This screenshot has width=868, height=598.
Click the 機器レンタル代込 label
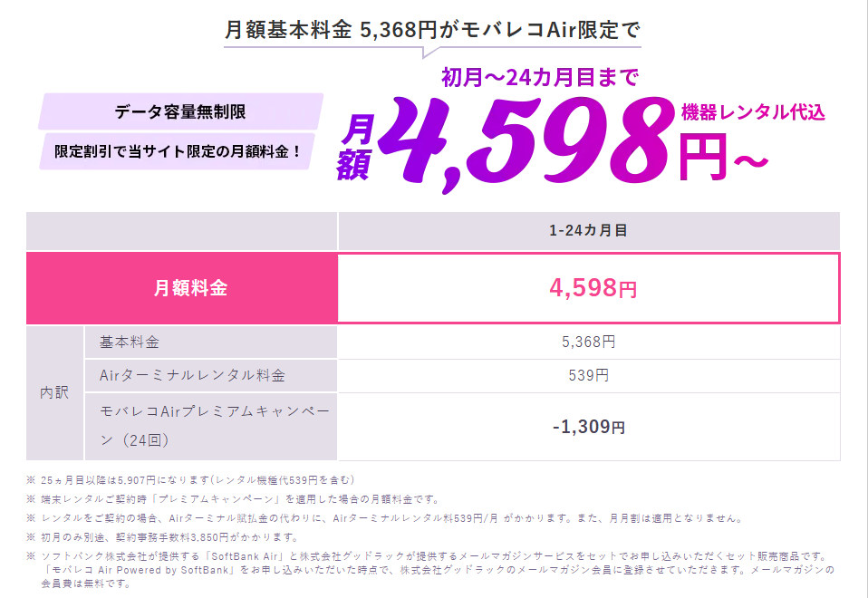pyautogui.click(x=753, y=112)
